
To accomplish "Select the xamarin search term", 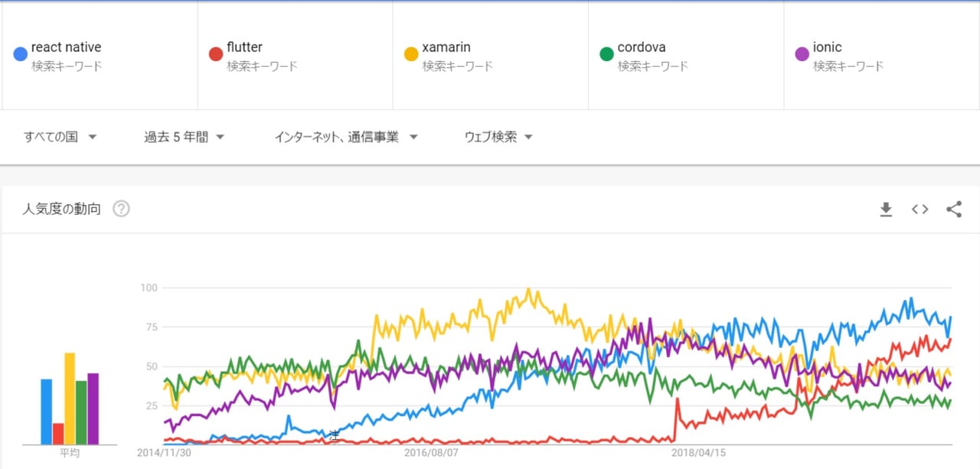I will [x=446, y=47].
